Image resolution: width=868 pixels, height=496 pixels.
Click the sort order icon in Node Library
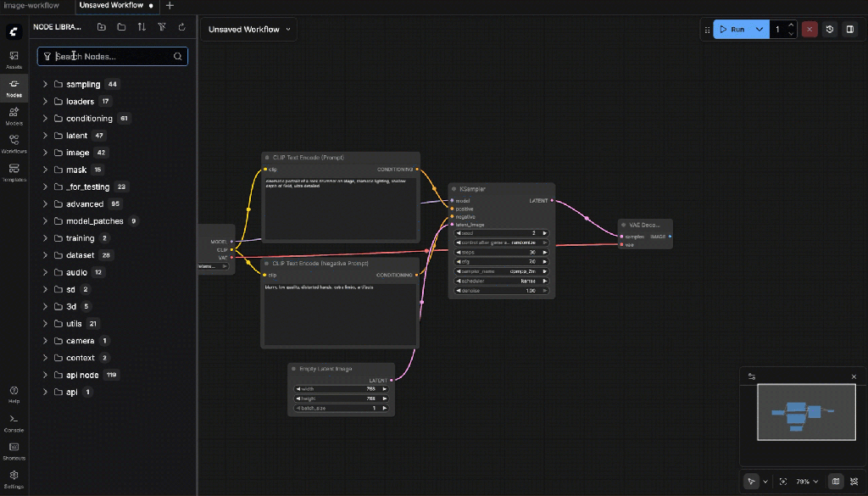point(142,27)
